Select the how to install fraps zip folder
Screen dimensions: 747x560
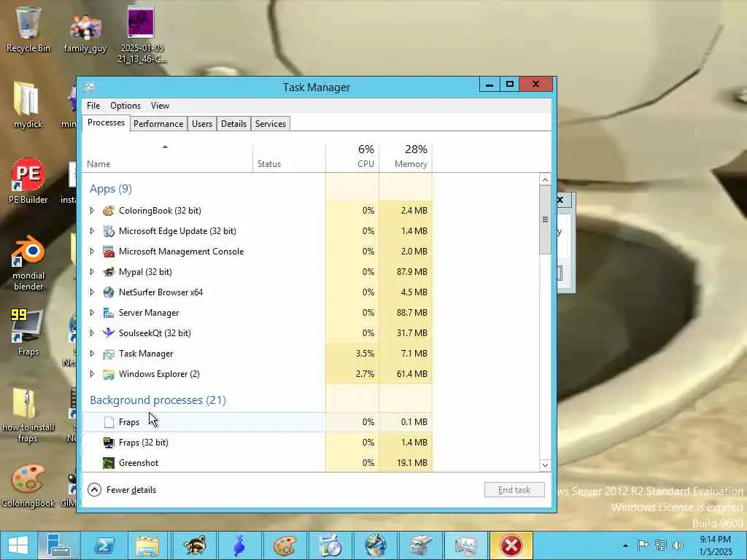tap(28, 415)
